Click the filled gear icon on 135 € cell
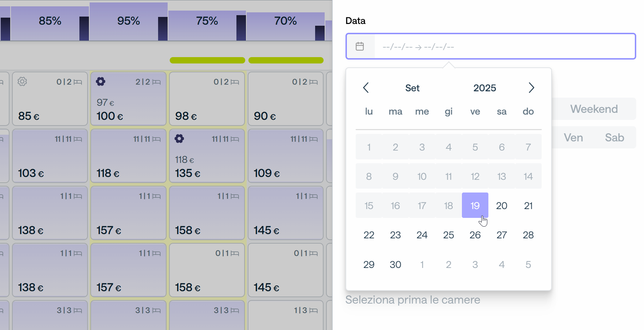 [179, 139]
